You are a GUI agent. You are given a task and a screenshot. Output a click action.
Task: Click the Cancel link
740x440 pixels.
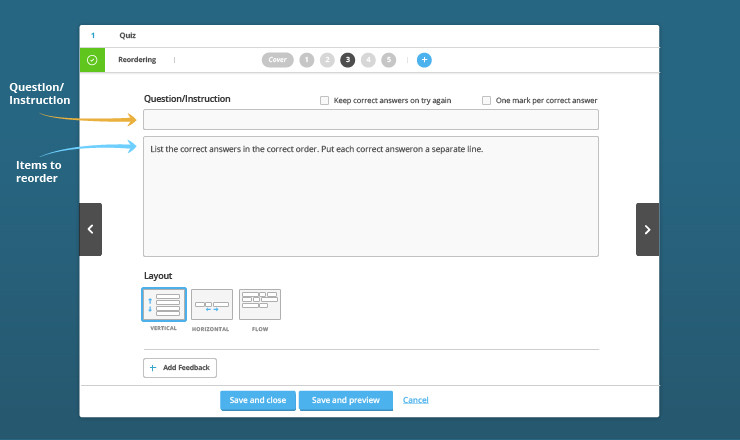(x=415, y=400)
